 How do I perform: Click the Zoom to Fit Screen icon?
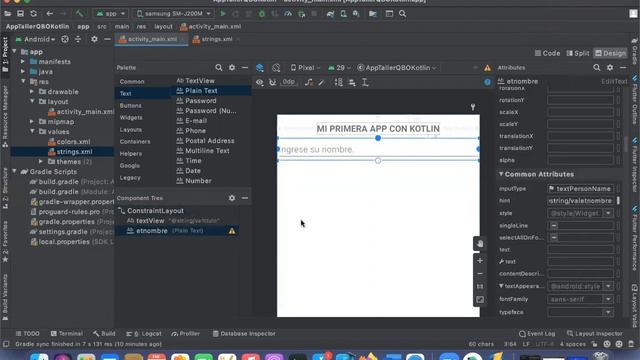(480, 300)
